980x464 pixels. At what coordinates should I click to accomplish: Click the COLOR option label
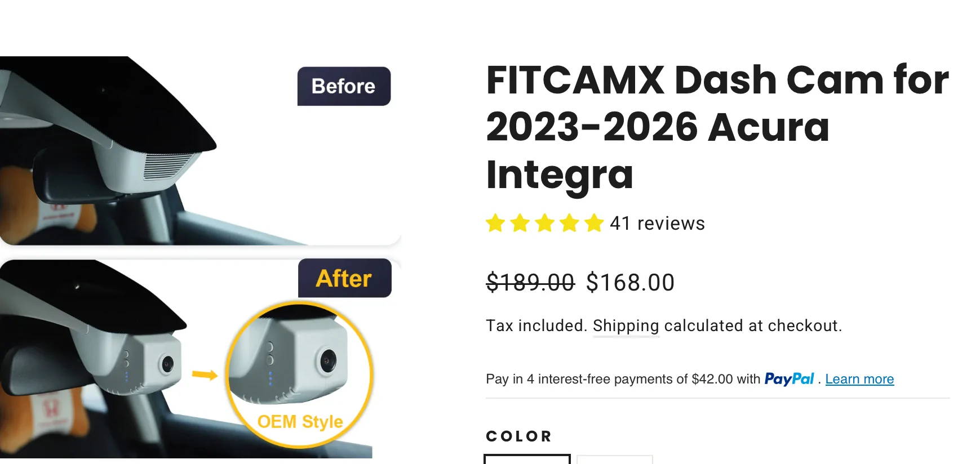(519, 436)
